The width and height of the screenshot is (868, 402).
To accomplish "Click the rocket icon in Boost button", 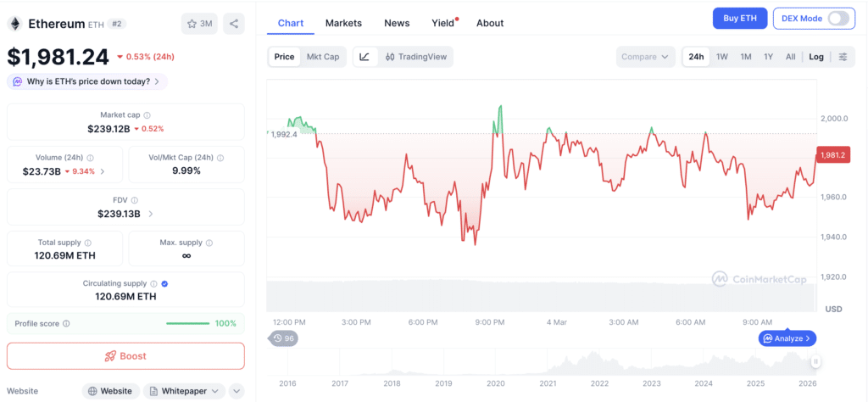I will point(110,356).
